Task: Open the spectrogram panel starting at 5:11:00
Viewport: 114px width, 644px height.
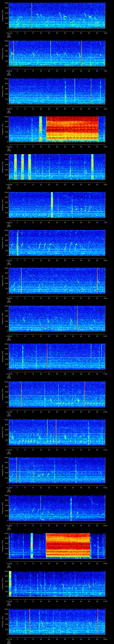Action: point(57,394)
